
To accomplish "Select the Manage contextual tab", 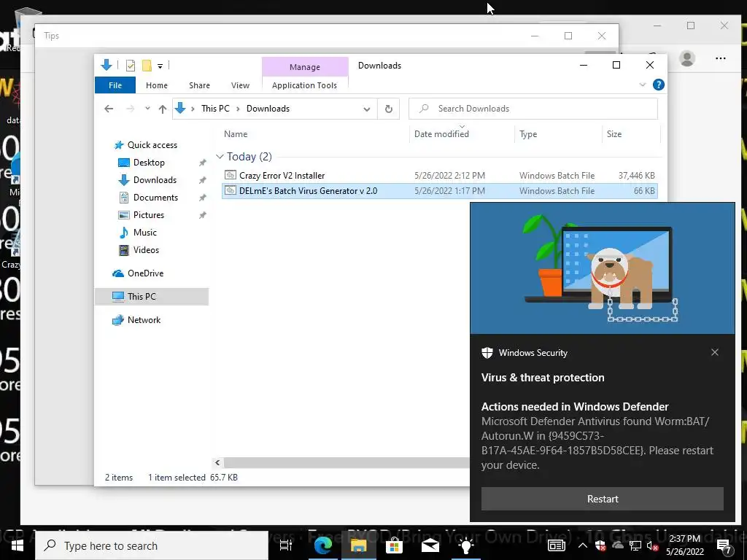I will pyautogui.click(x=305, y=67).
